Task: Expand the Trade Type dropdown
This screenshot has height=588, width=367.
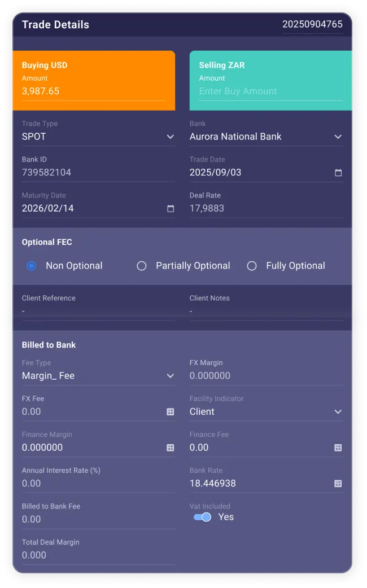Action: (170, 137)
